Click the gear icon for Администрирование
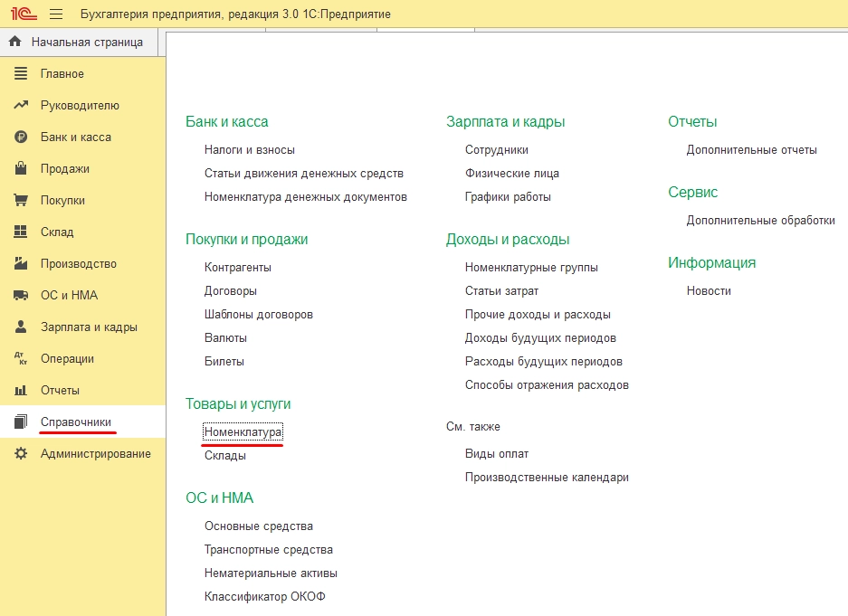This screenshot has height=616, width=848. click(x=21, y=453)
